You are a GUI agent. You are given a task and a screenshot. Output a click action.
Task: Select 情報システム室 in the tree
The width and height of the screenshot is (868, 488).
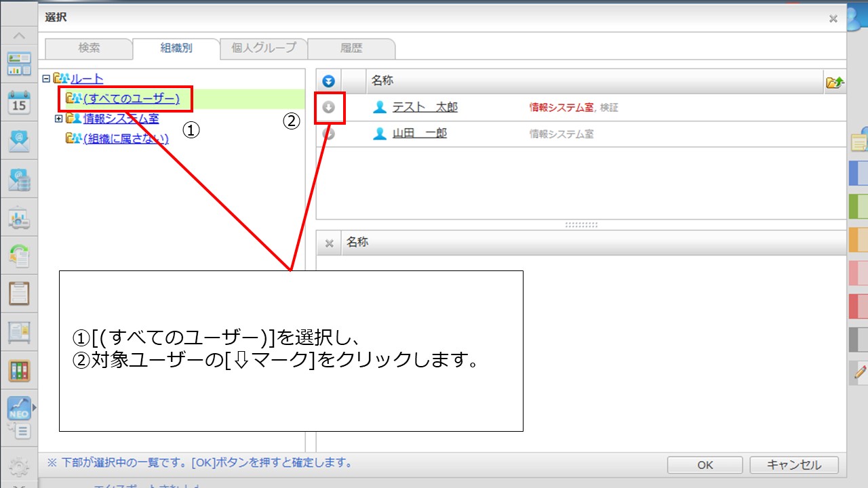(x=121, y=119)
